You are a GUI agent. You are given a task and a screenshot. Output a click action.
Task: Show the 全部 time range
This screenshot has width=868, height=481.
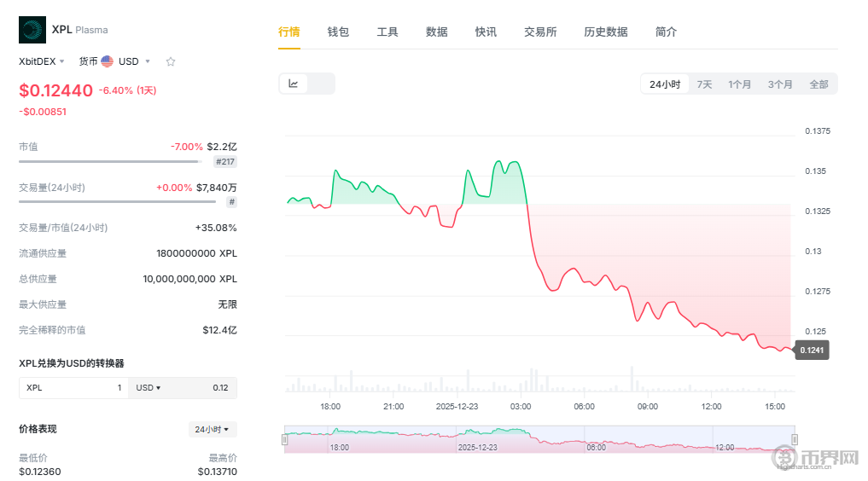click(818, 84)
